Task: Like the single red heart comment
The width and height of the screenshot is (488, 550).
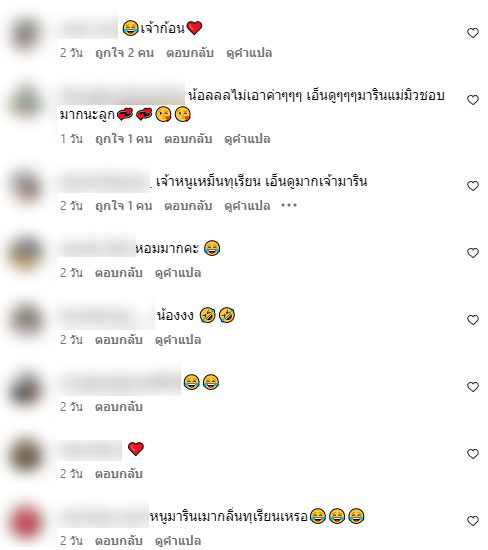Action: tap(473, 454)
